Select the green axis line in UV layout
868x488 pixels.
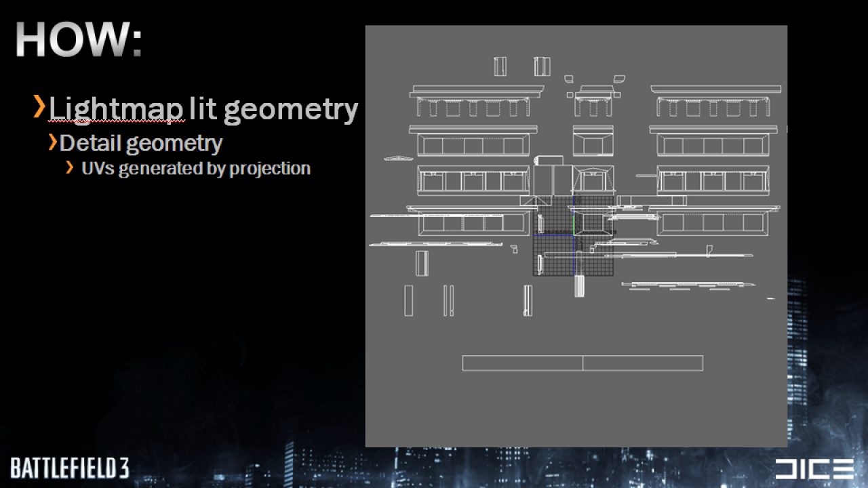point(574,226)
